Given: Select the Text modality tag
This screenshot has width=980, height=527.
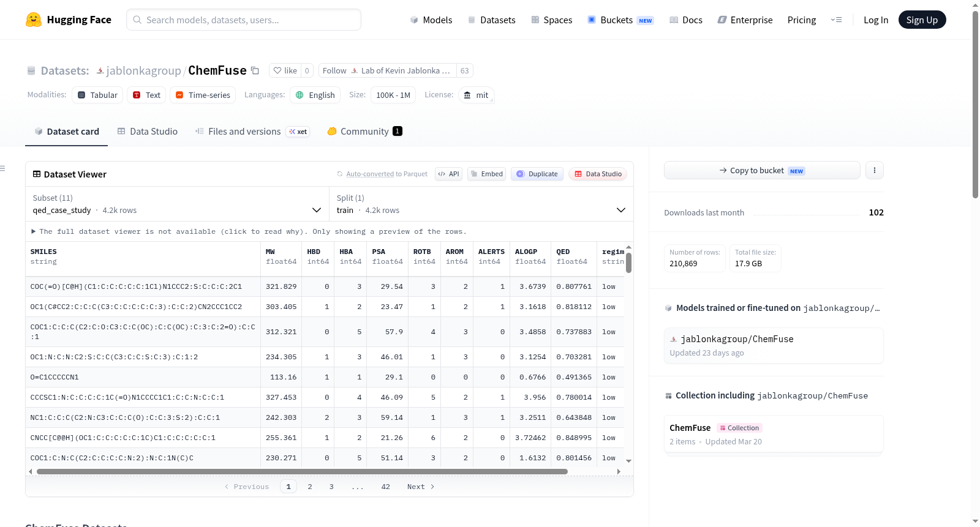Looking at the screenshot, I should click(147, 95).
